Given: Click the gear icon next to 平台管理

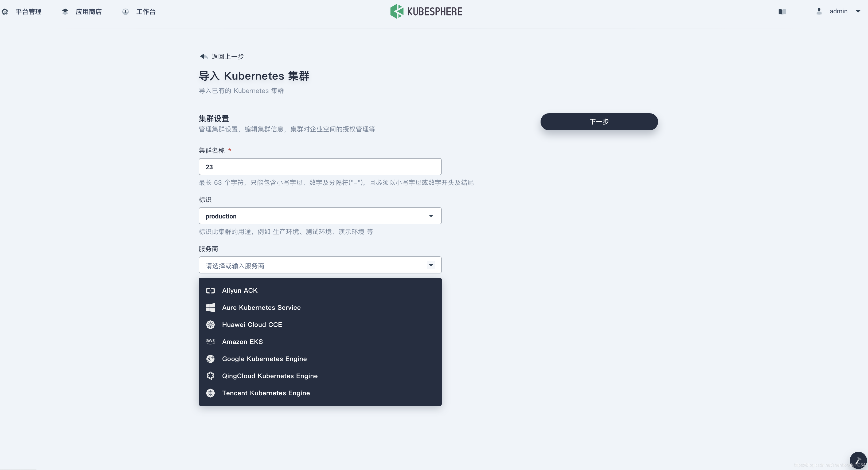Looking at the screenshot, I should pos(5,12).
